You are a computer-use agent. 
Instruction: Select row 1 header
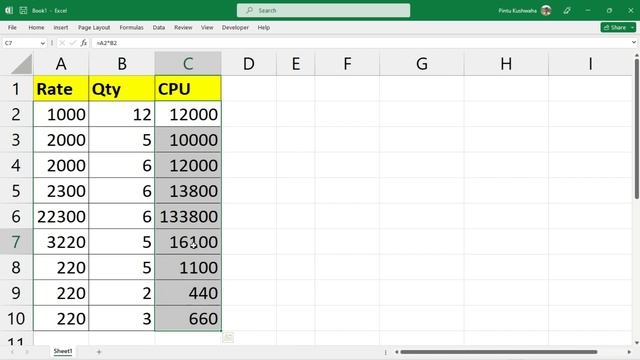click(x=16, y=89)
